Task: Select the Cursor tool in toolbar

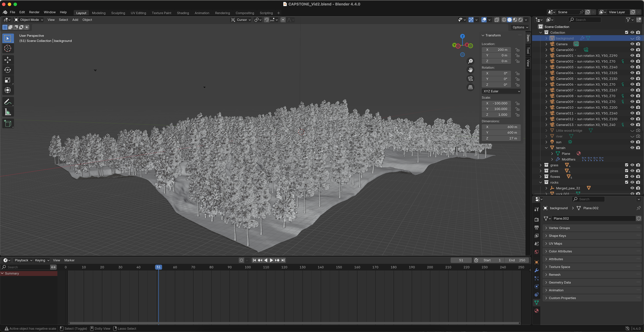Action: pos(8,48)
